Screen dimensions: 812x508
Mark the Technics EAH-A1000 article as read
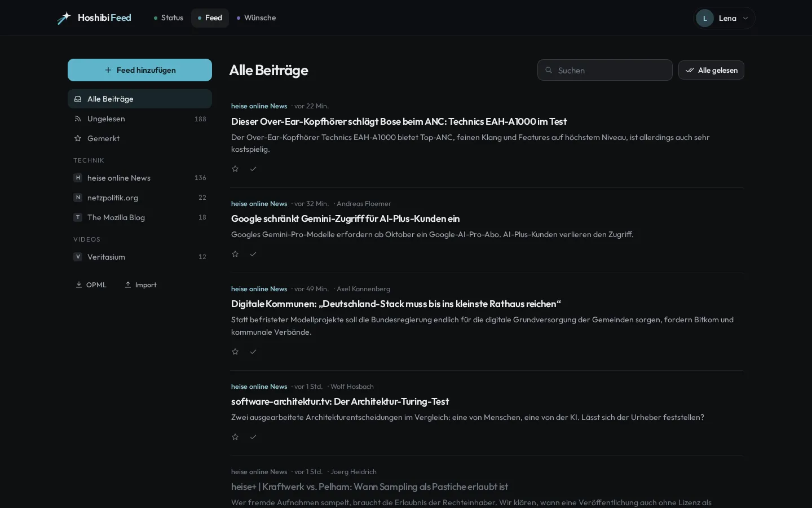(253, 169)
